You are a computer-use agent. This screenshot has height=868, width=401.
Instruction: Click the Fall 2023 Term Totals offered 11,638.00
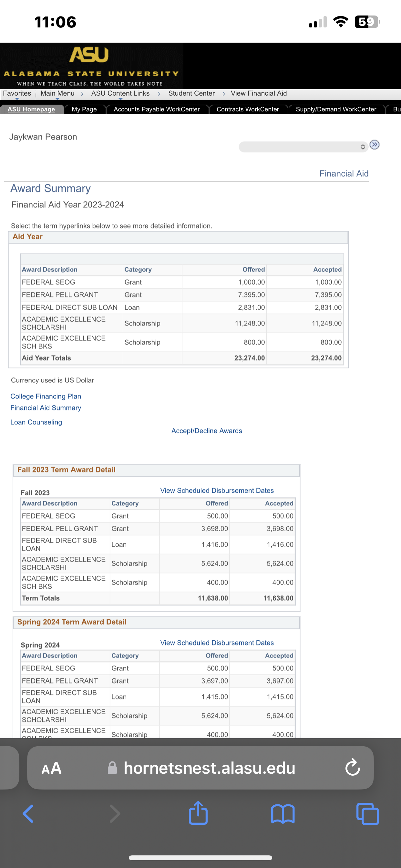[213, 598]
